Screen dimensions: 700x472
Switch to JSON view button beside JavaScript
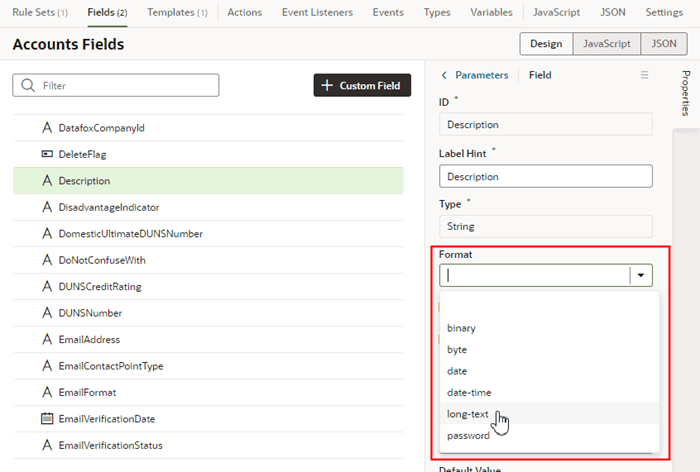coord(663,44)
